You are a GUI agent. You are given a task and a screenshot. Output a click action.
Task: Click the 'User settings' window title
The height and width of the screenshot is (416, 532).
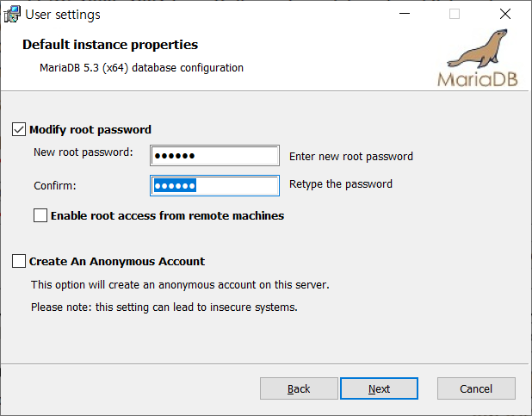coord(63,15)
